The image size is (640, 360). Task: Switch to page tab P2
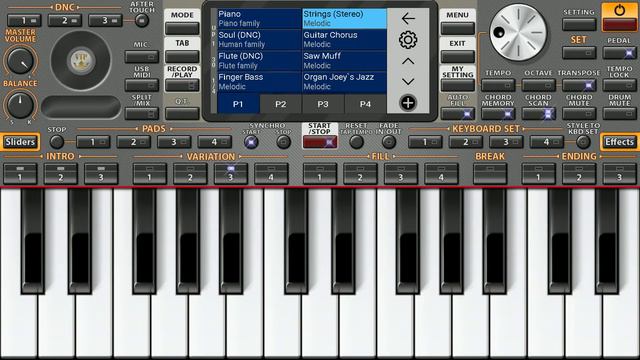(280, 104)
